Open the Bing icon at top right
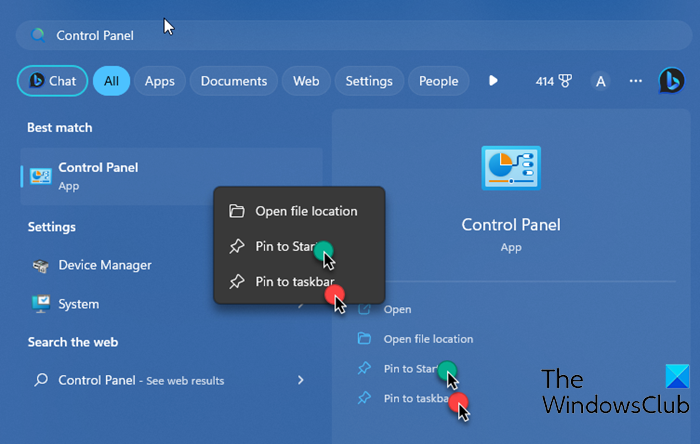 (671, 81)
